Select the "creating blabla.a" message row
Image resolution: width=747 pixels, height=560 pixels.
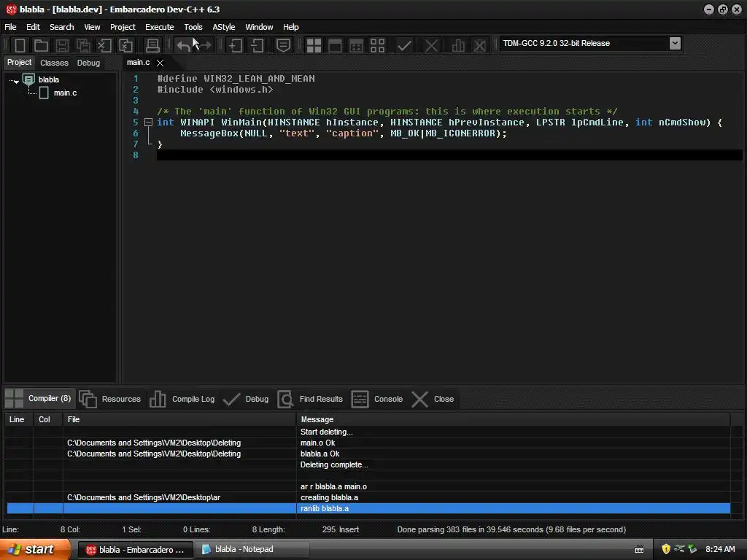pos(368,497)
